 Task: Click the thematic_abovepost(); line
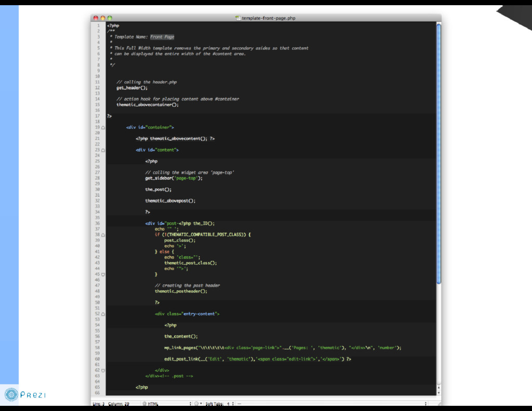170,201
